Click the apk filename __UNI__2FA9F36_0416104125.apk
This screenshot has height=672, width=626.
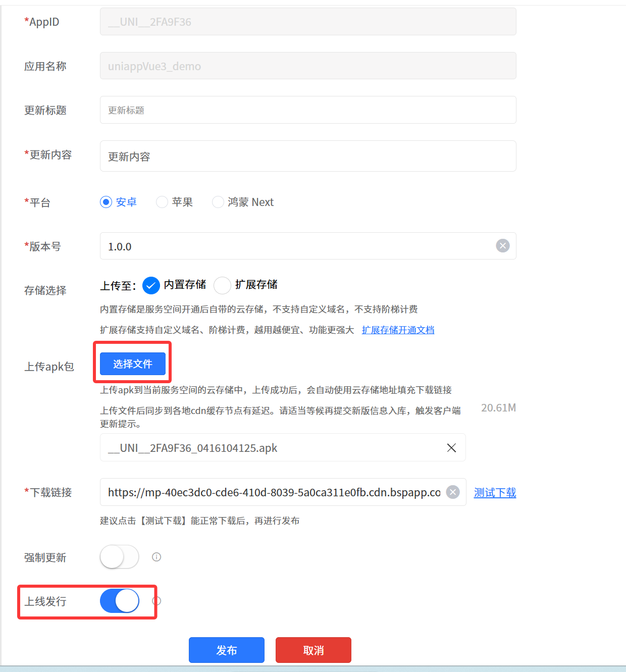[193, 448]
